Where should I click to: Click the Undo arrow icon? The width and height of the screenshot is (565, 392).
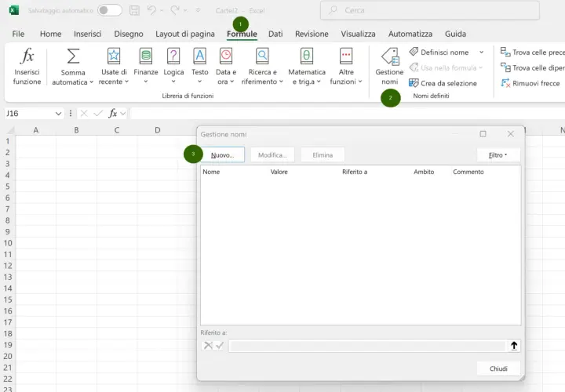click(151, 10)
